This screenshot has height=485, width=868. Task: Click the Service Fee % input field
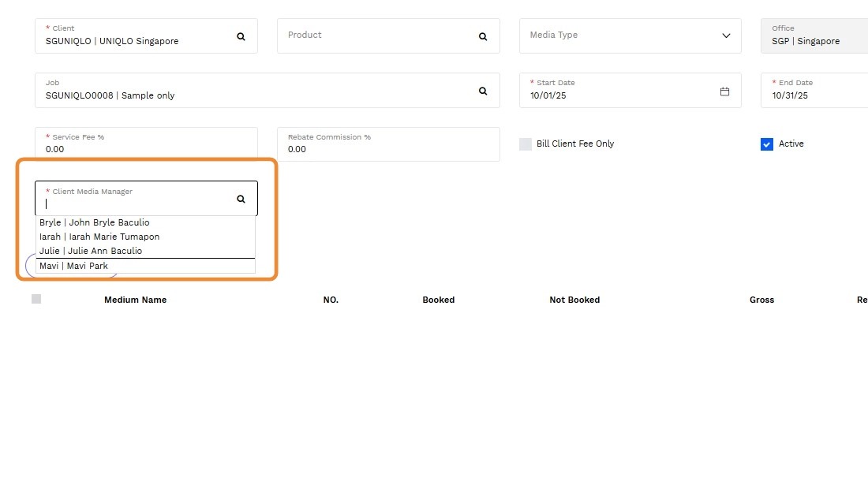(x=146, y=148)
